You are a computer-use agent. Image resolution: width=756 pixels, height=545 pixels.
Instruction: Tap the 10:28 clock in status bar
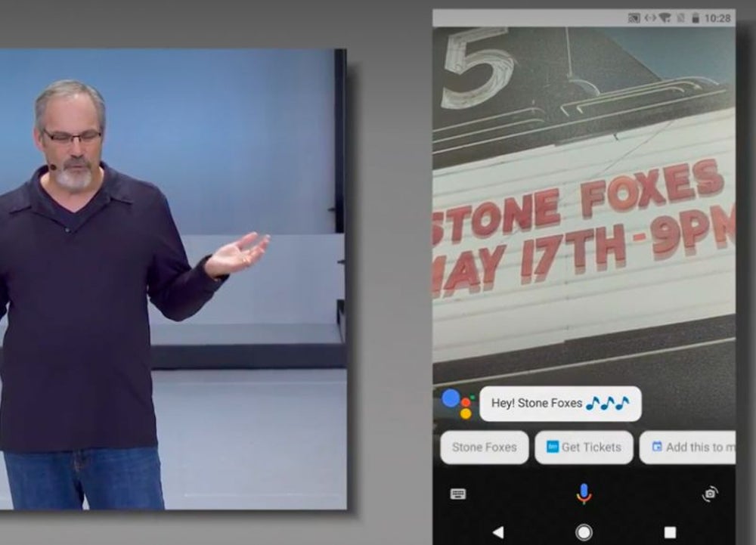(717, 18)
